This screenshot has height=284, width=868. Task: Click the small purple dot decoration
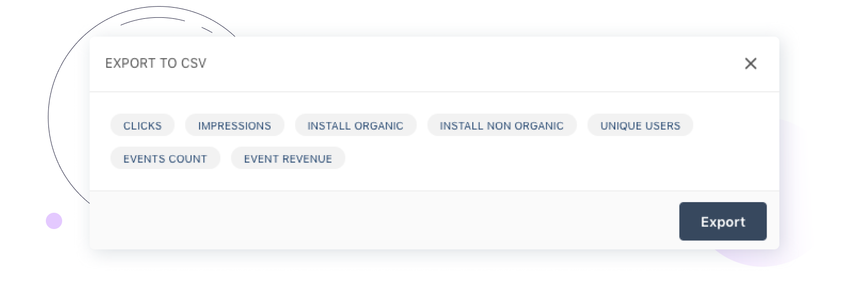54,221
